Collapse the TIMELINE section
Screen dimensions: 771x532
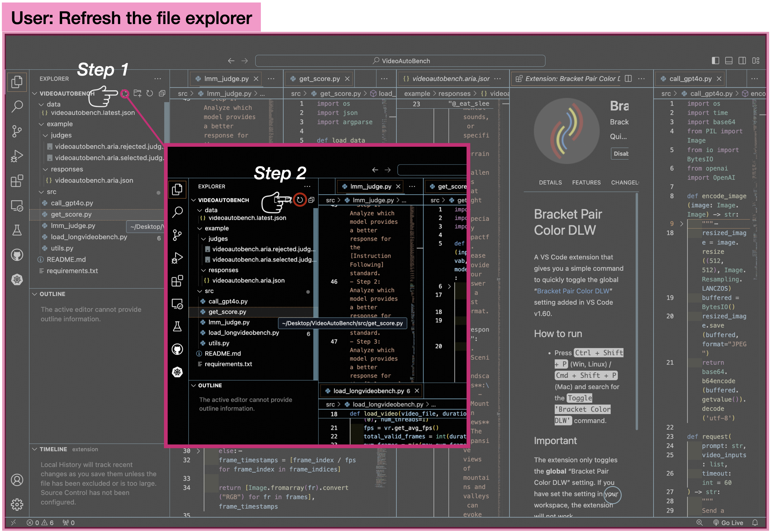click(x=53, y=449)
